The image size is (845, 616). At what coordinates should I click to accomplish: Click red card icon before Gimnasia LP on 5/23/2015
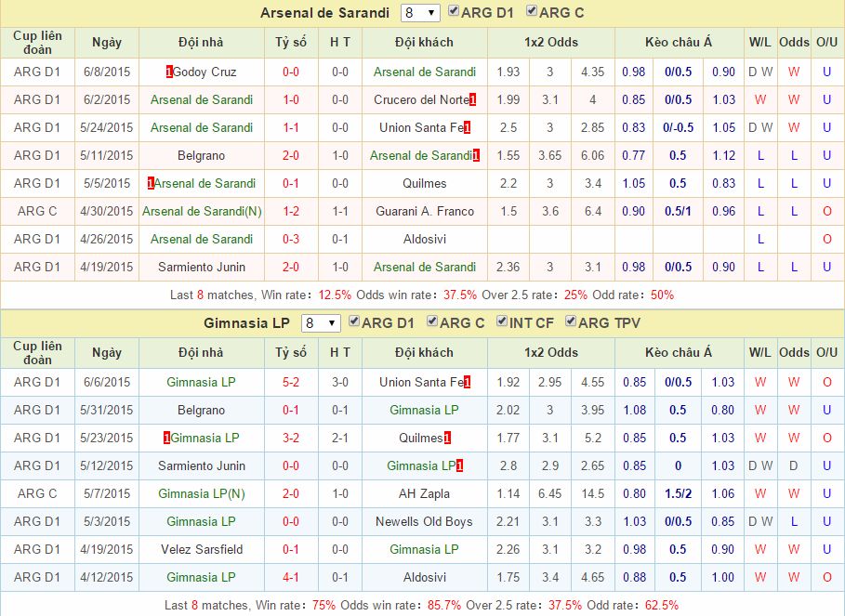(x=167, y=439)
